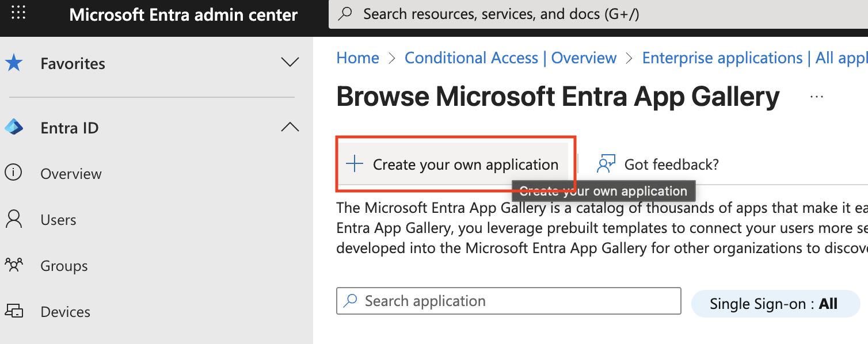This screenshot has height=344, width=868.
Task: Click the Groups people icon
Action: pos(13,265)
